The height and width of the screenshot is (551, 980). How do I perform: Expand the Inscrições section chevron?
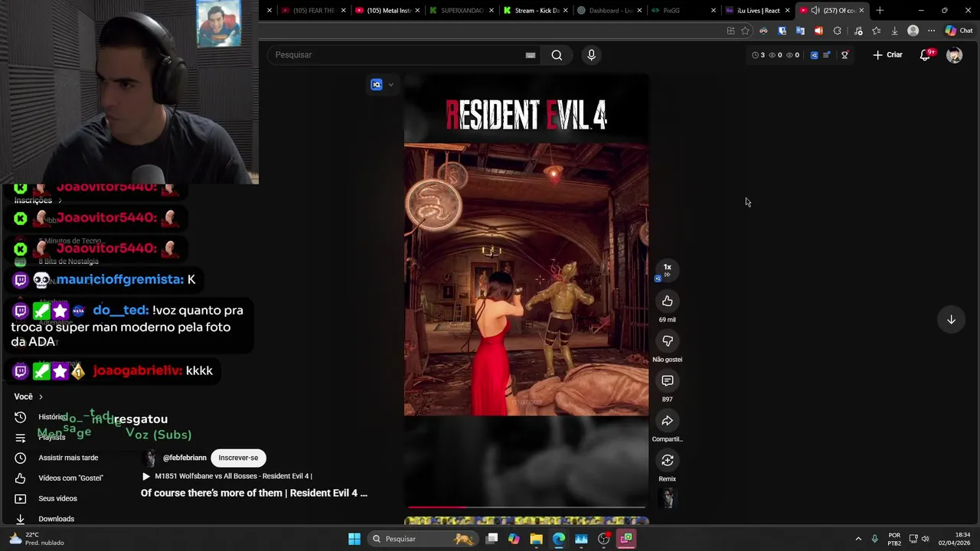click(x=60, y=201)
